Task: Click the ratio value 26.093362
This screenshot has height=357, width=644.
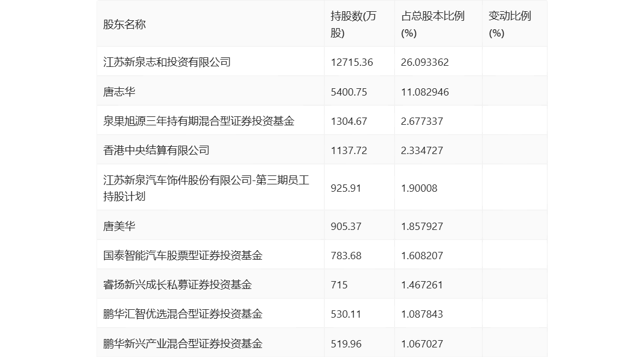Action: pyautogui.click(x=424, y=62)
